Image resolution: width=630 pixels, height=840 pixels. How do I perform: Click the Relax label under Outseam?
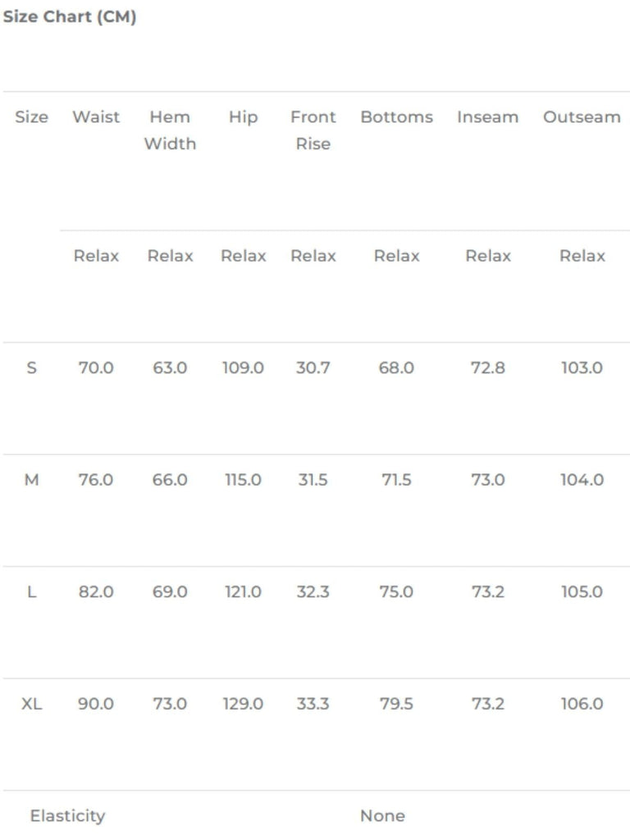point(582,256)
